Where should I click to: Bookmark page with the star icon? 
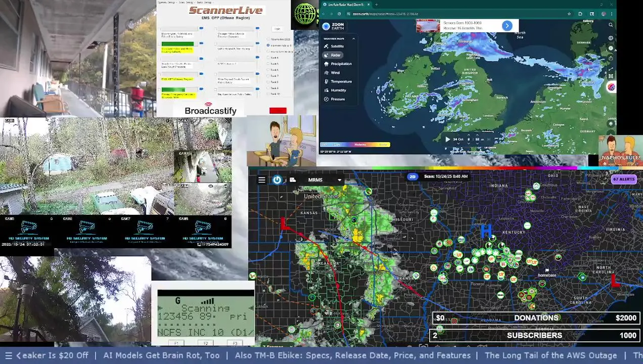click(x=569, y=14)
